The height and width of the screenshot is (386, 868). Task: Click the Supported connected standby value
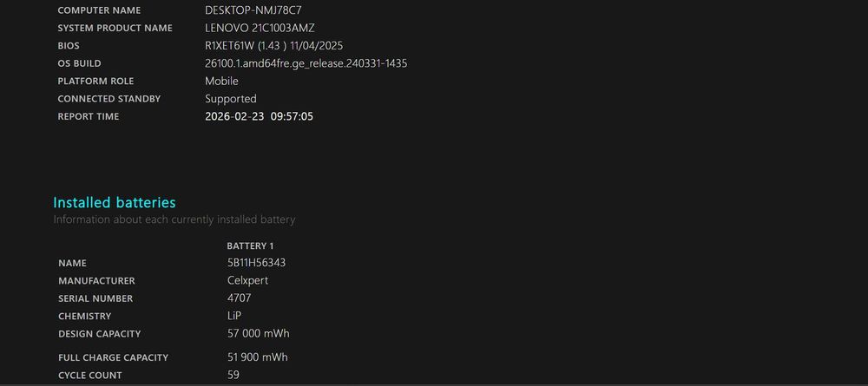(230, 99)
